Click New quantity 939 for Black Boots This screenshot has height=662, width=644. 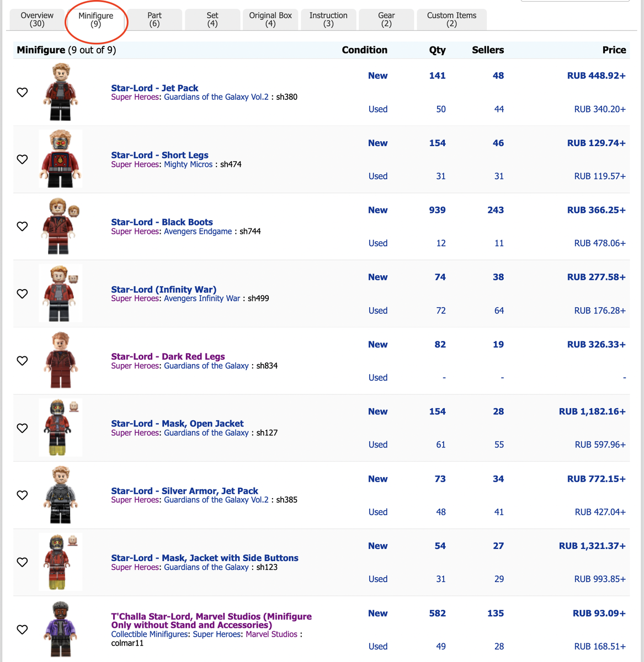pos(438,210)
